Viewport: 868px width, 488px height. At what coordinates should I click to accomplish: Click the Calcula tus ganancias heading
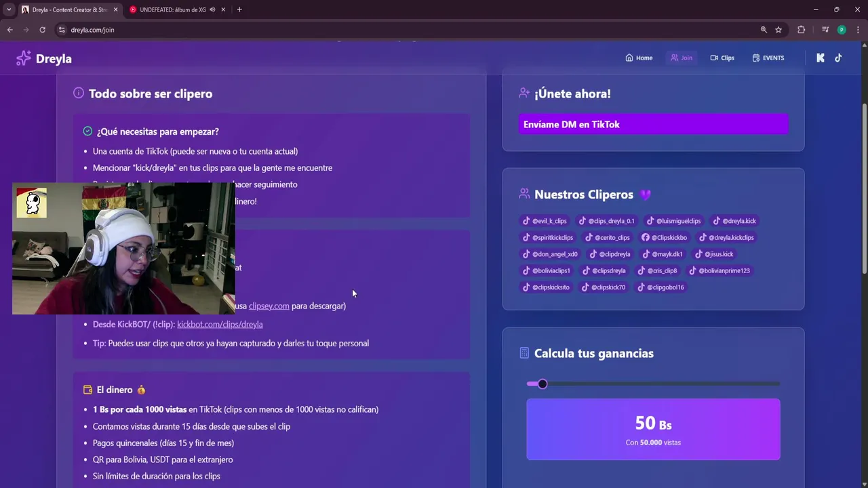(594, 353)
